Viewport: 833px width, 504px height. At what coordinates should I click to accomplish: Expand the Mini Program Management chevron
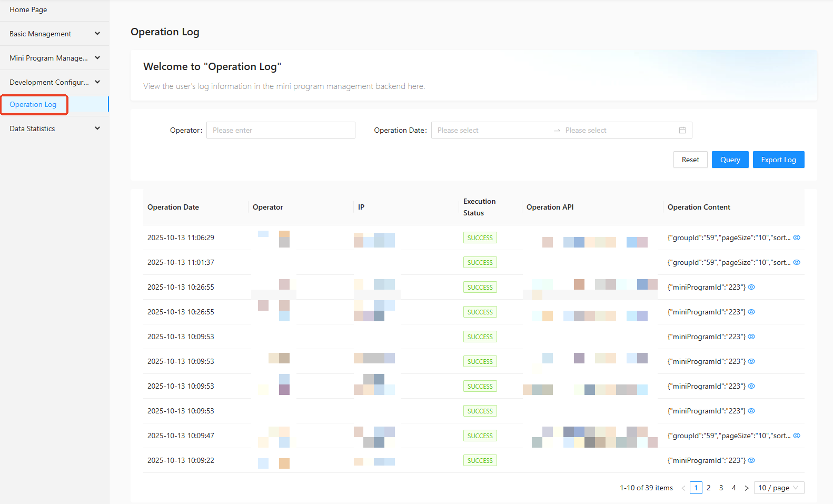(x=97, y=58)
